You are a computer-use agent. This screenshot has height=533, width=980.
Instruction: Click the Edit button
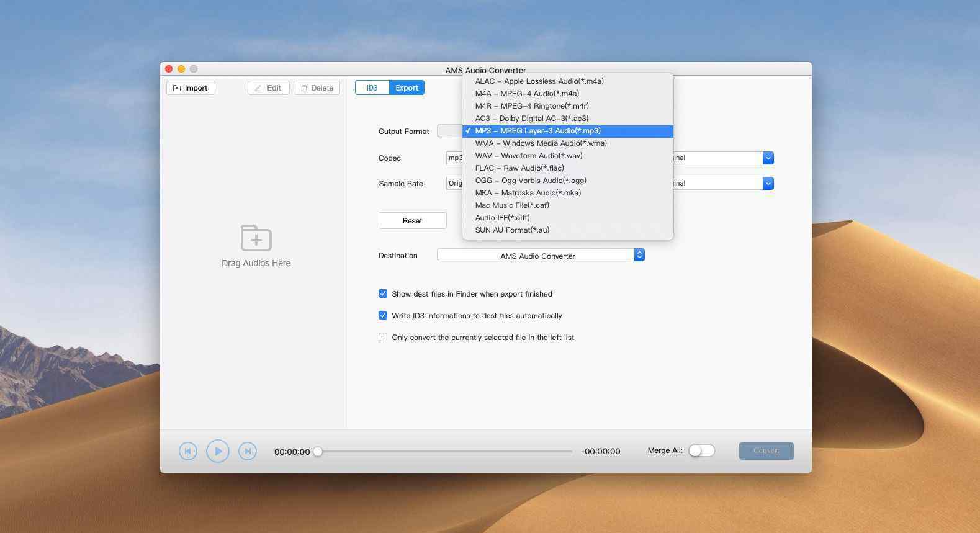click(268, 88)
